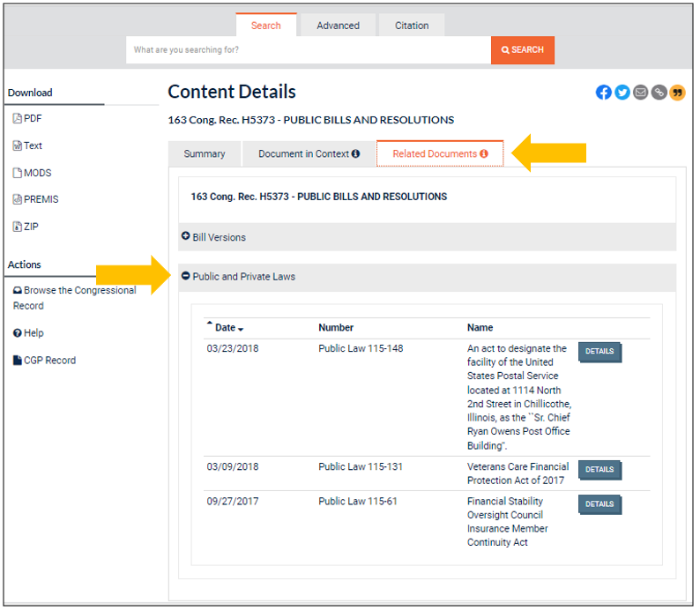Share page via Facebook icon
This screenshot has width=700, height=611.
603,93
